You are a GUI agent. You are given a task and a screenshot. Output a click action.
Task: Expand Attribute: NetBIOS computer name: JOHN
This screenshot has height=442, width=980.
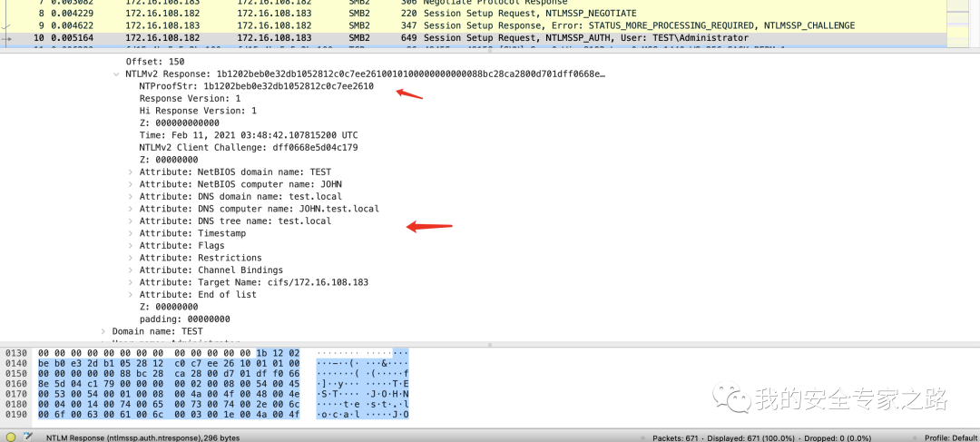[130, 184]
